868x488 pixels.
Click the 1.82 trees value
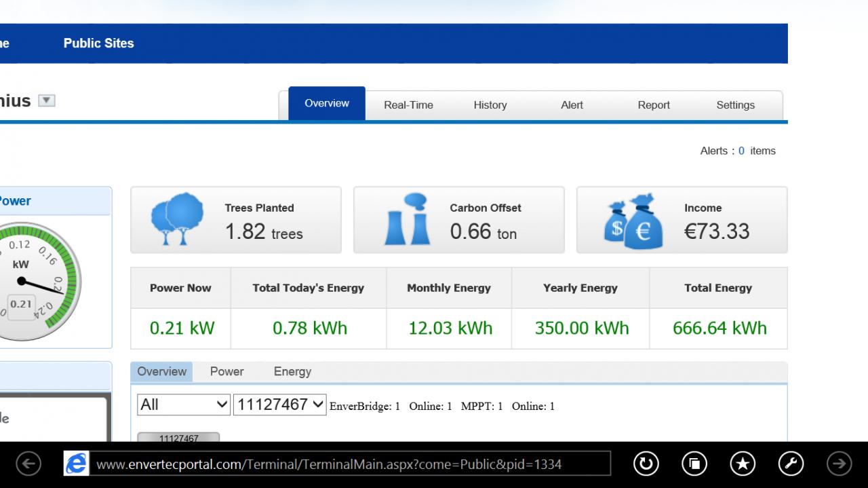(264, 231)
